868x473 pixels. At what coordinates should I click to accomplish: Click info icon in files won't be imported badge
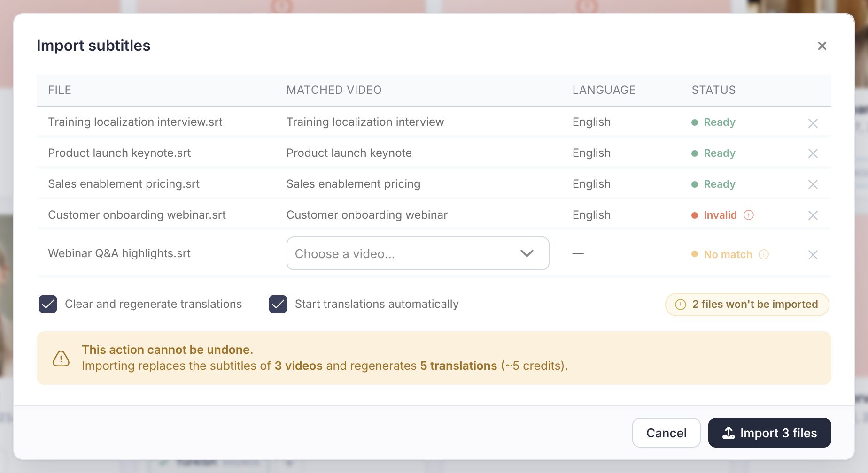pyautogui.click(x=681, y=305)
